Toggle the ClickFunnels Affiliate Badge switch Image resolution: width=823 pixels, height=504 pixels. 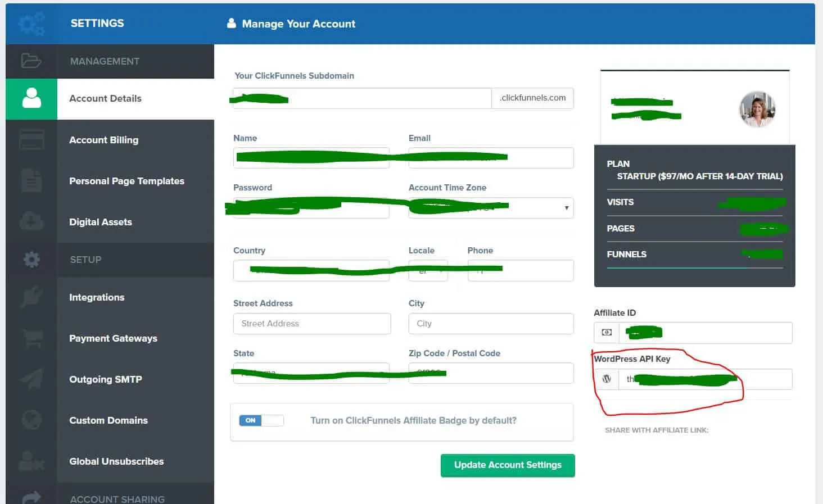[x=261, y=420]
